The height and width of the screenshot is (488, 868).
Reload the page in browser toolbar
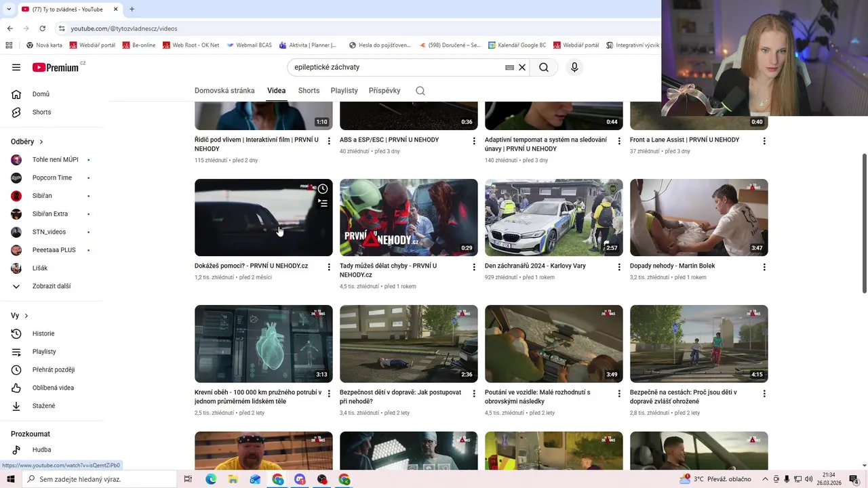42,28
